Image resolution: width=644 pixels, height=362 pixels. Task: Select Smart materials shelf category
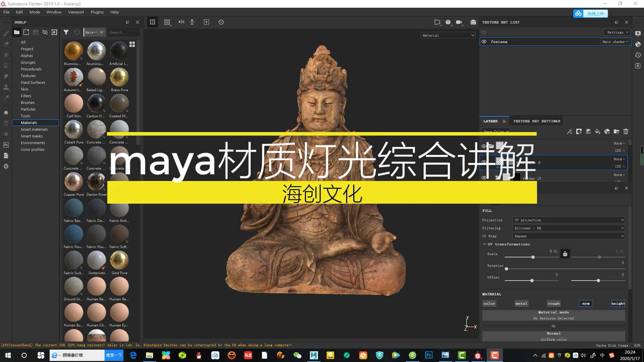(34, 129)
